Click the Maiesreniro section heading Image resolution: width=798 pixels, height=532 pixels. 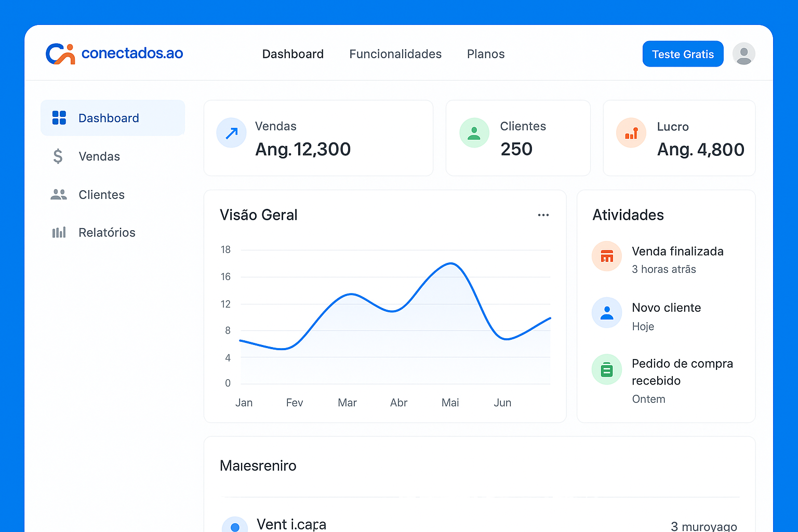pos(258,465)
